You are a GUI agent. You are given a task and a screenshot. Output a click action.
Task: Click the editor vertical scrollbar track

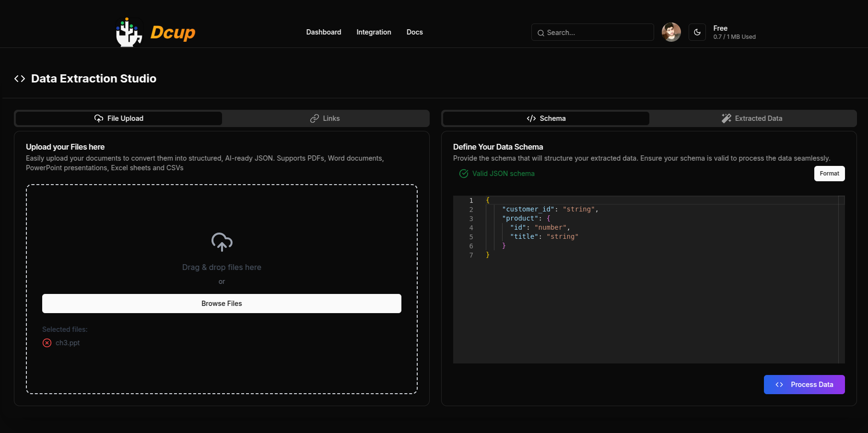click(841, 279)
